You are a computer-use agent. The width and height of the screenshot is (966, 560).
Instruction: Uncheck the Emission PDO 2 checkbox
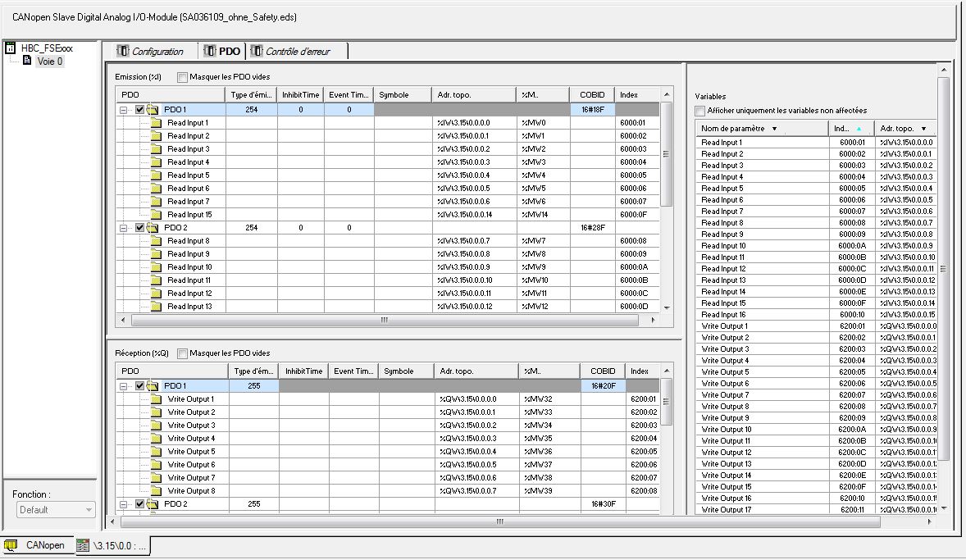[139, 228]
